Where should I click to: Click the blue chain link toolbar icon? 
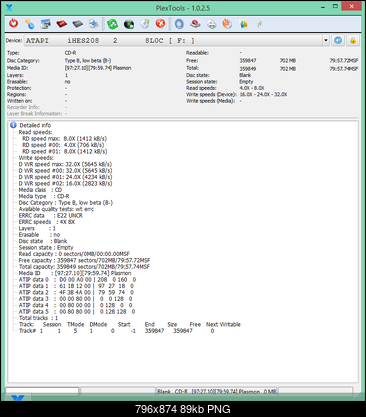[30, 24]
